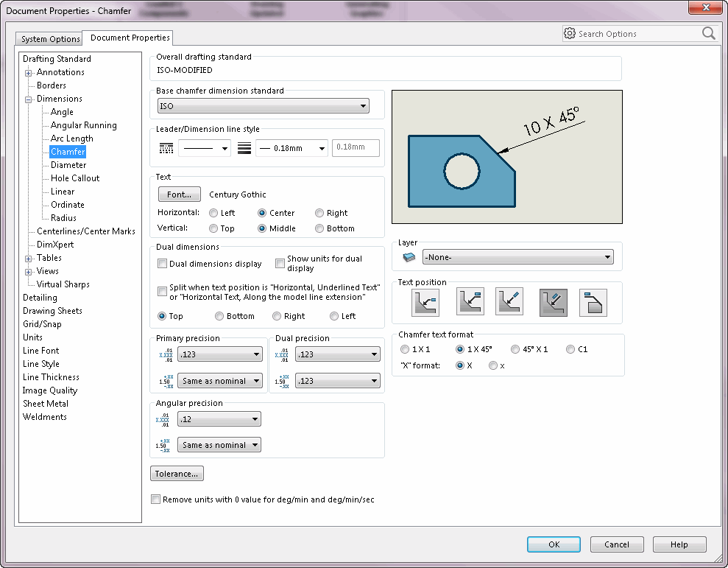Select Left horizontal text alignment
The height and width of the screenshot is (568, 728).
coord(213,213)
